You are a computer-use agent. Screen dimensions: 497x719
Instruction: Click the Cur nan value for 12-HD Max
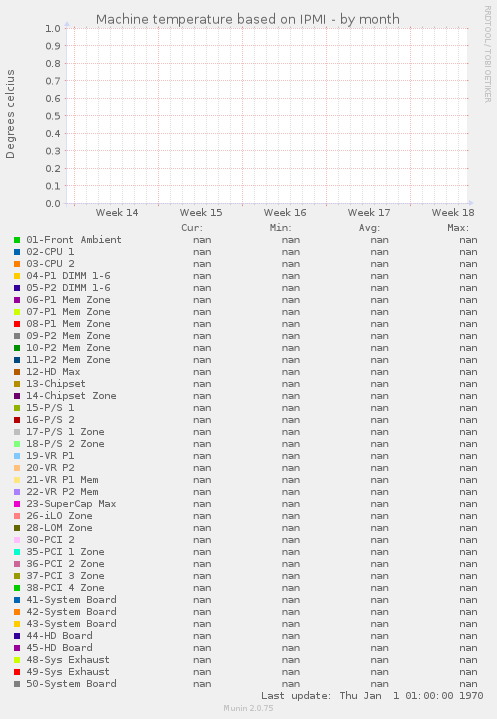pyautogui.click(x=202, y=372)
